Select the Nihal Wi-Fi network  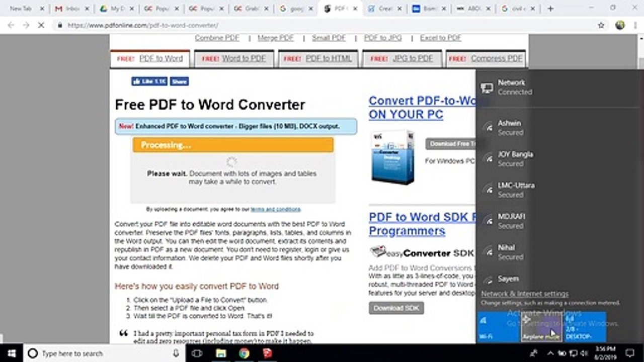coord(559,252)
